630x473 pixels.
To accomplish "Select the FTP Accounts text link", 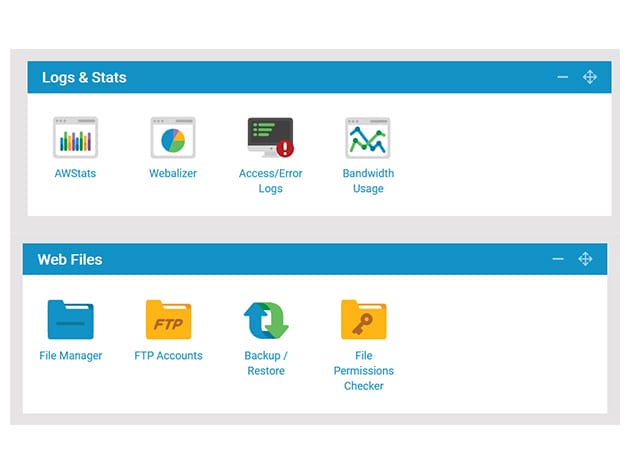I will [x=168, y=355].
